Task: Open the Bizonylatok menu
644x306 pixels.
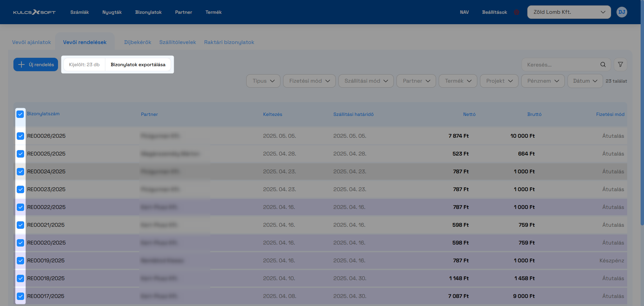Action: point(148,12)
